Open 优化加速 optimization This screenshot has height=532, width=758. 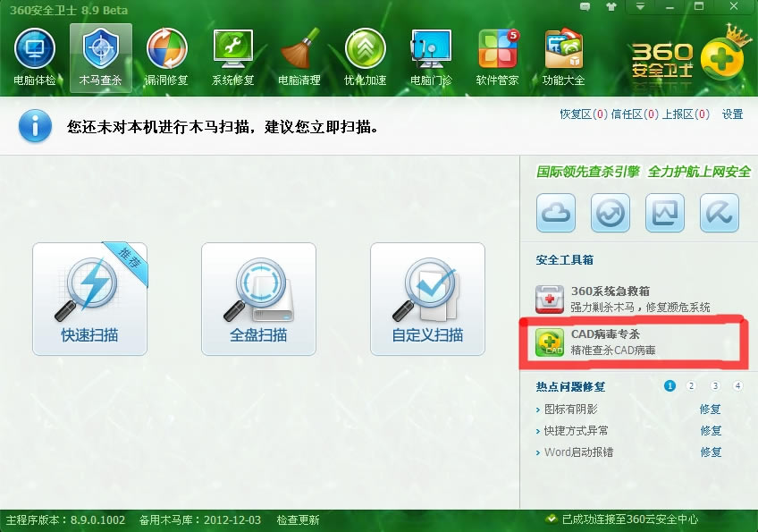pyautogui.click(x=365, y=57)
